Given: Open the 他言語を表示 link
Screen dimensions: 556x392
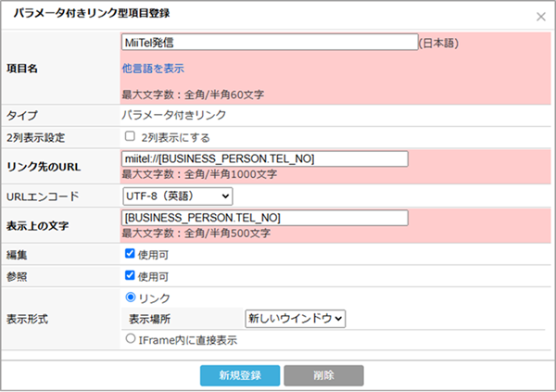Looking at the screenshot, I should pos(153,69).
